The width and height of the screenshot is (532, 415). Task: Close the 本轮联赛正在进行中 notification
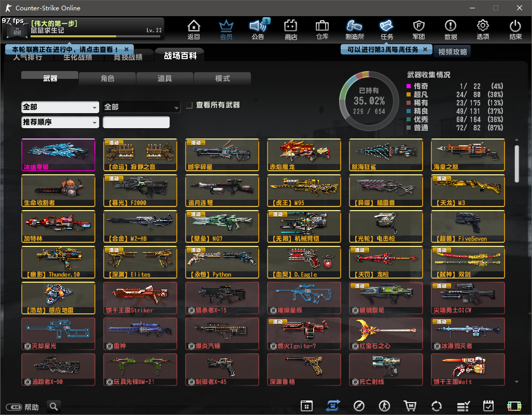(x=127, y=49)
